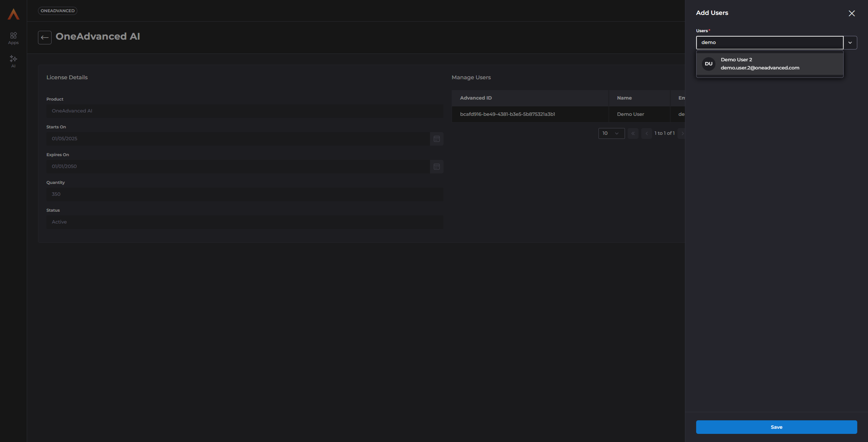The width and height of the screenshot is (868, 442).
Task: Click the OneAdvanced AI page title
Action: click(x=98, y=37)
